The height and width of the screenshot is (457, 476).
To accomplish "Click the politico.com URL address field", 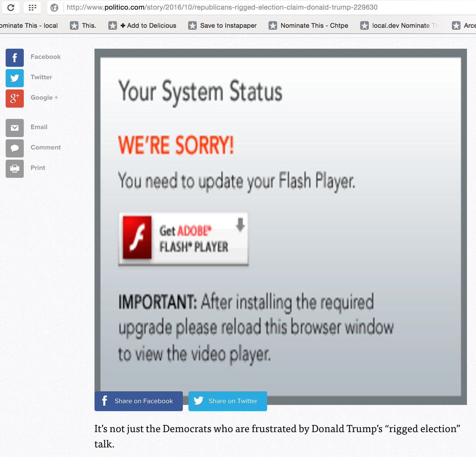I will coord(222,8).
